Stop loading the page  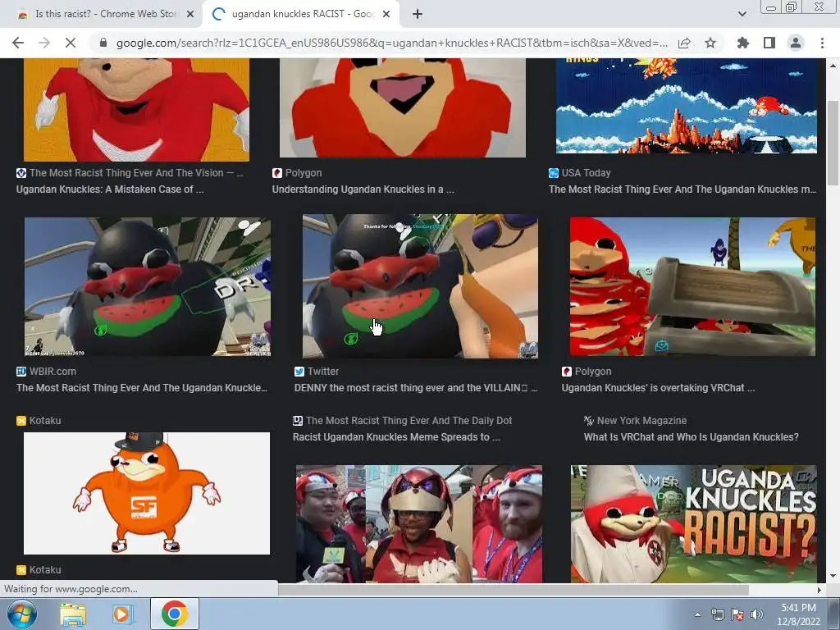[x=71, y=43]
